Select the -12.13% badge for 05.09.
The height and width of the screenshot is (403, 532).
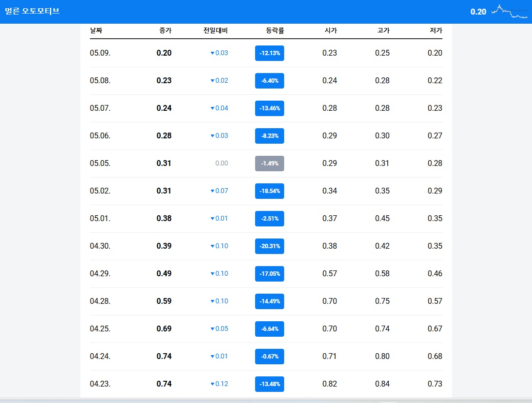click(270, 53)
